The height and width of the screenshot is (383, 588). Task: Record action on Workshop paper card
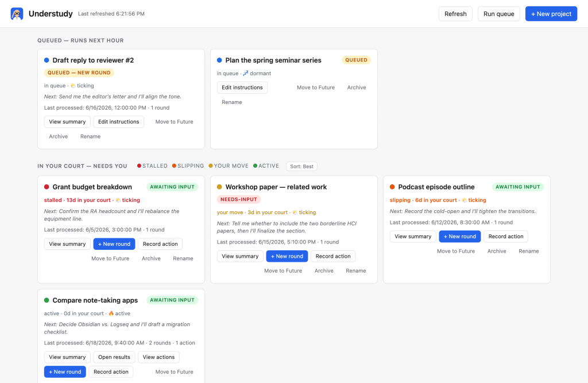coord(333,256)
